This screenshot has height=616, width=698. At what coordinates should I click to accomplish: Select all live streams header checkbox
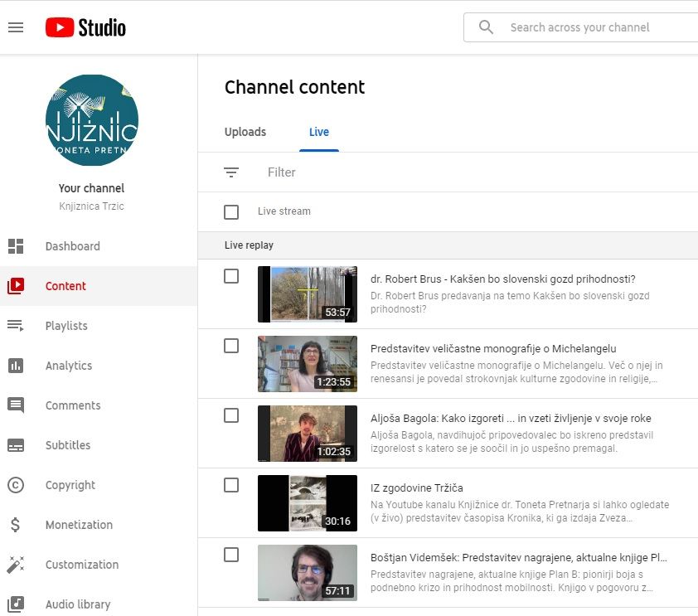coord(231,212)
